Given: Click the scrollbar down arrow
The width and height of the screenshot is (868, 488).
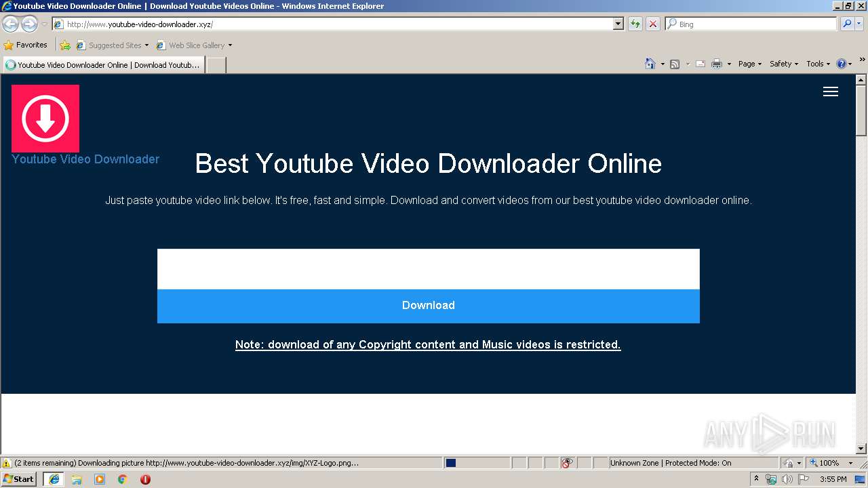Looking at the screenshot, I should 861,448.
